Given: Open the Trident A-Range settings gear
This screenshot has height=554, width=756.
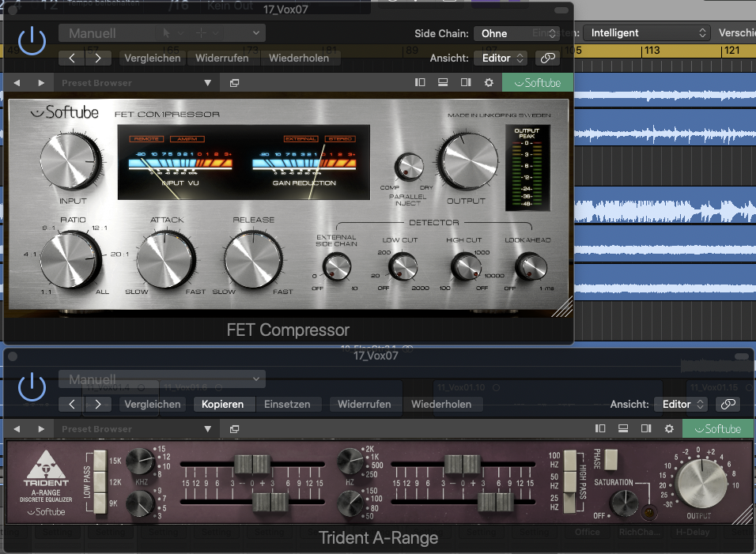Looking at the screenshot, I should click(669, 429).
